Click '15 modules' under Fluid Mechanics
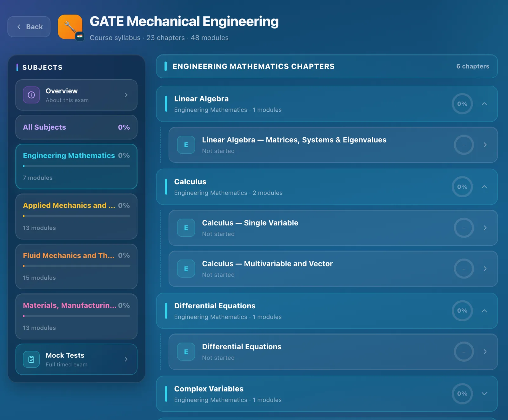 tap(39, 278)
